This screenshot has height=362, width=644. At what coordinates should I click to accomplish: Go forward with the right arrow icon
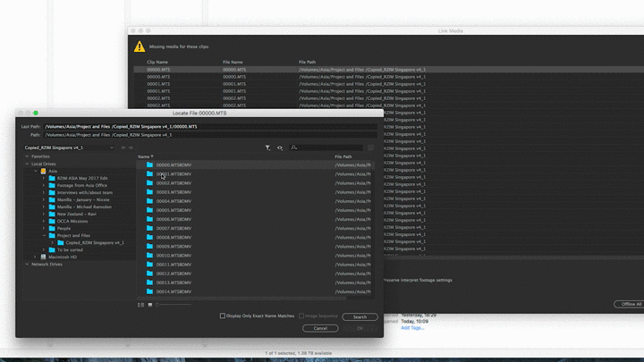pyautogui.click(x=131, y=147)
